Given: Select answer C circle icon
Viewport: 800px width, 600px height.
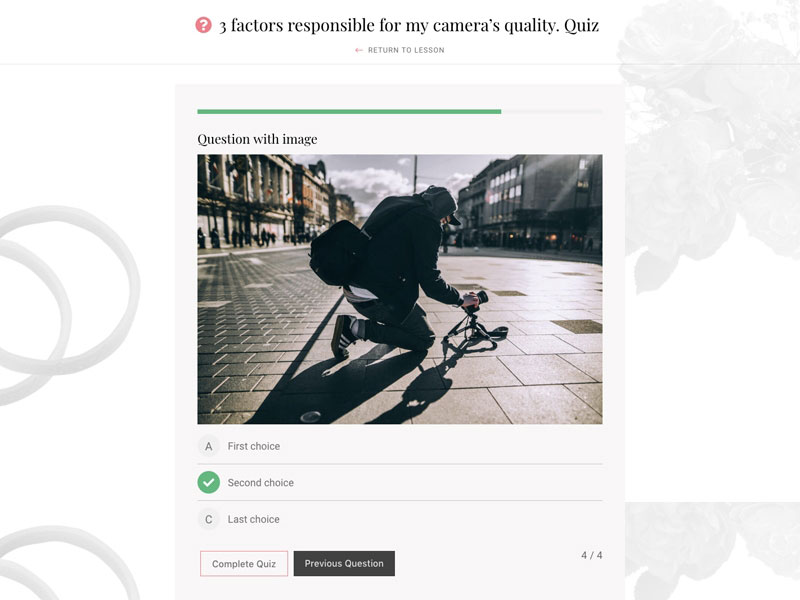Looking at the screenshot, I should (x=209, y=519).
